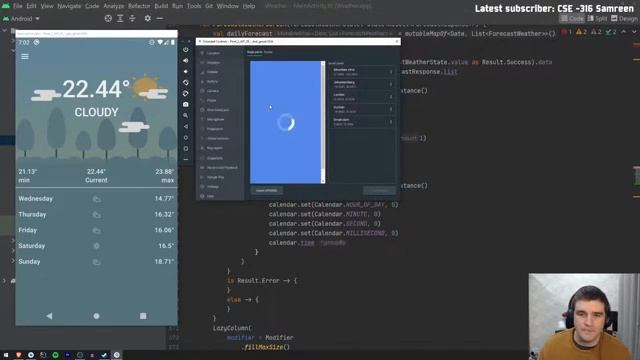Click the Expand All icon in project toolbar
The width and height of the screenshot is (640, 360).
(120, 18)
